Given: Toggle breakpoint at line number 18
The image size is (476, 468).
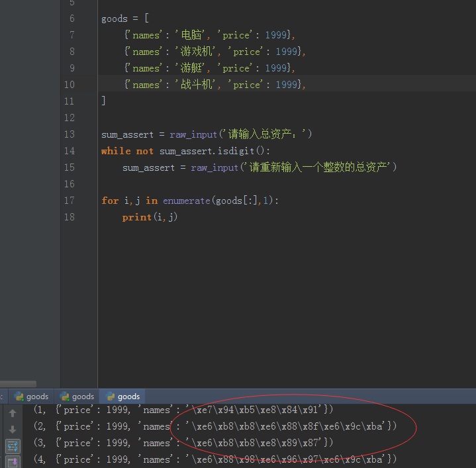Looking at the screenshot, I should tap(70, 217).
